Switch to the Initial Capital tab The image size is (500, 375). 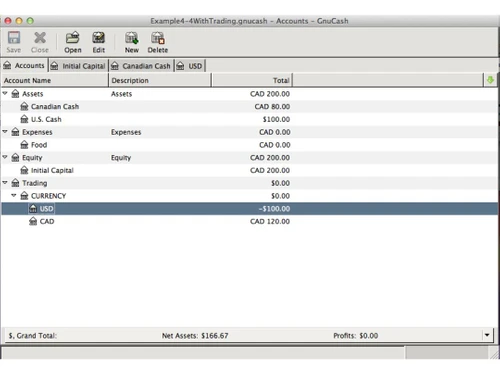point(78,66)
